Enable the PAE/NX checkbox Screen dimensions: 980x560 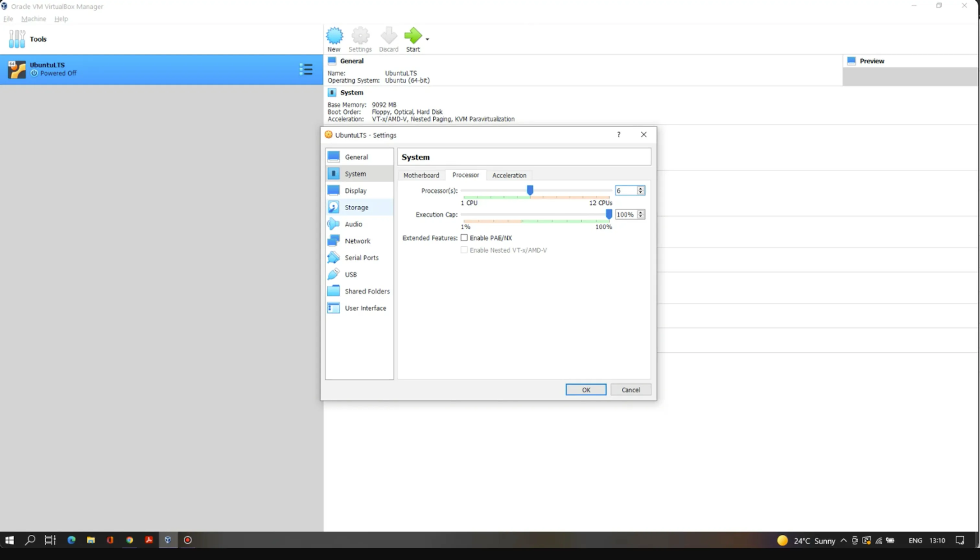click(x=464, y=238)
